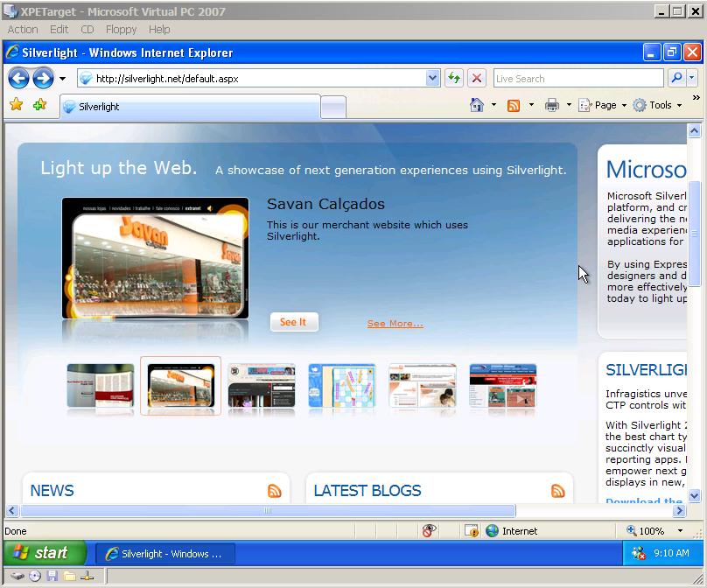Click the page vertical scrollbar thumb

click(695, 234)
